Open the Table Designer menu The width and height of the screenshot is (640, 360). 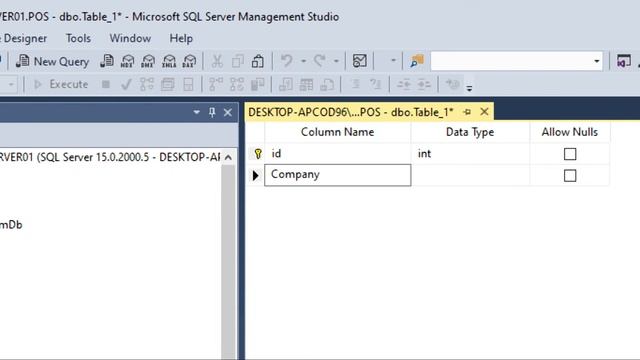pyautogui.click(x=23, y=38)
